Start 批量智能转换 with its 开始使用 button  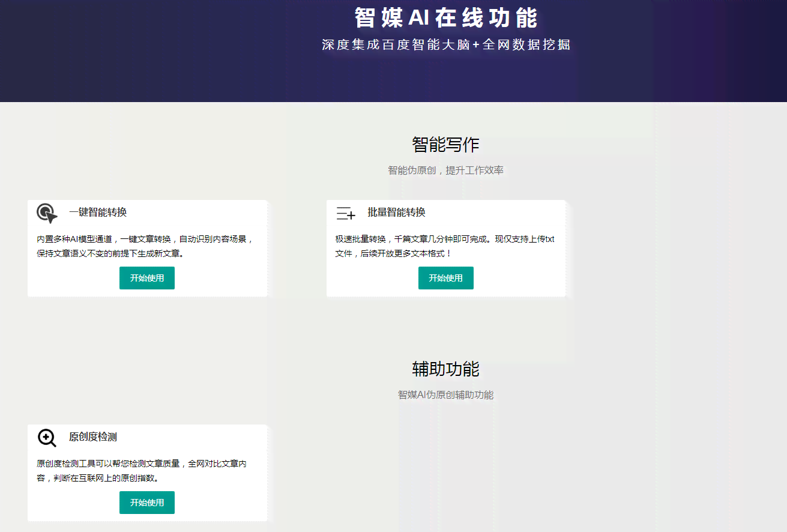click(x=446, y=278)
